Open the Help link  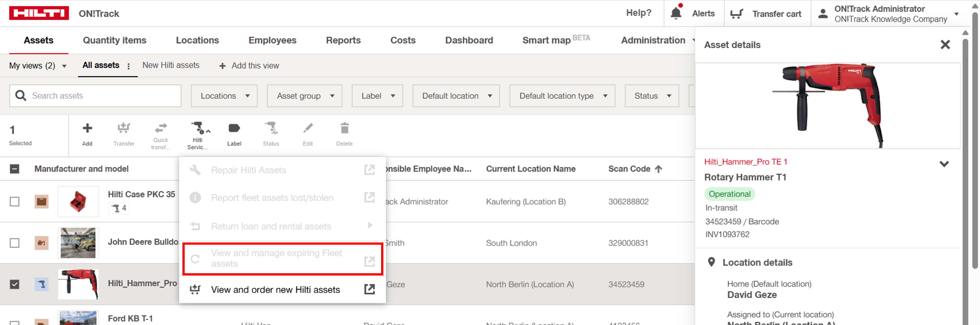[639, 12]
